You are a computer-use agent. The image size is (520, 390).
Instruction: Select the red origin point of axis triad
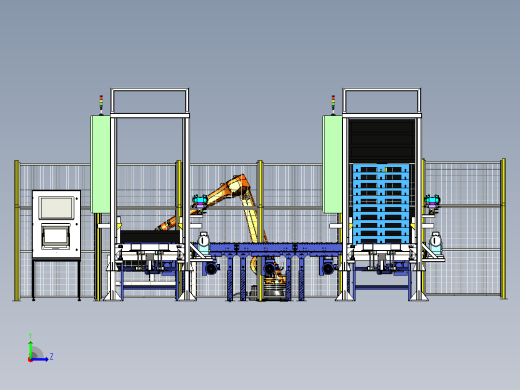pyautogui.click(x=30, y=360)
